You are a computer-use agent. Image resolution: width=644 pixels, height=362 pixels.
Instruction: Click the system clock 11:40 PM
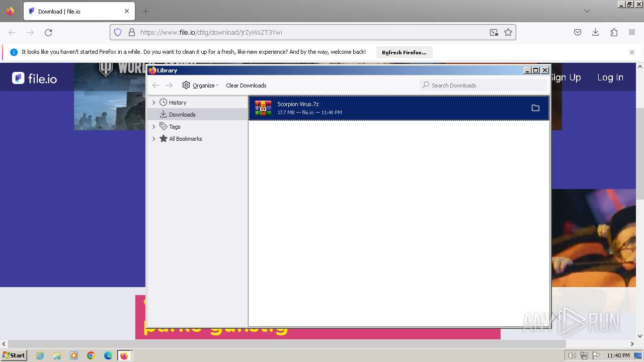point(618,355)
